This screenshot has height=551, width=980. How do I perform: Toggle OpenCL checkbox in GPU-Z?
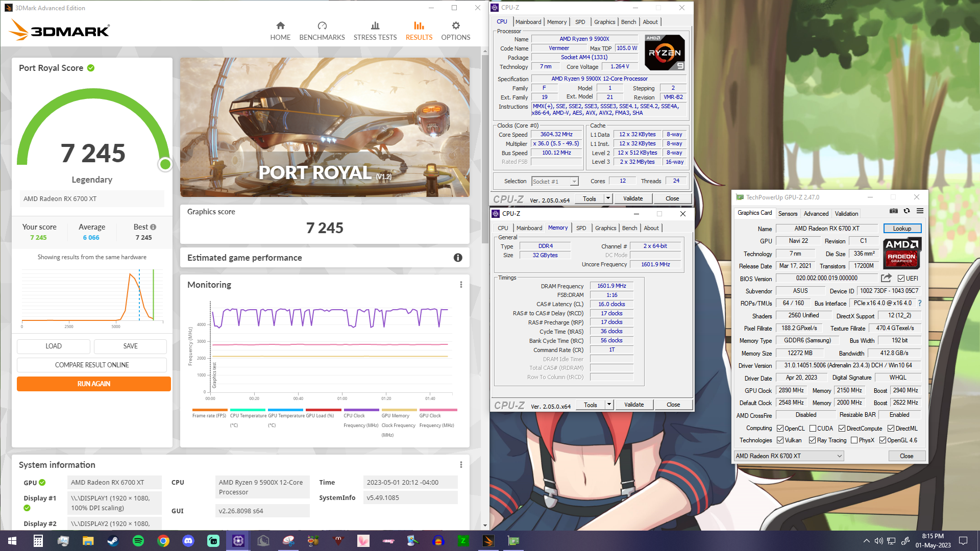point(780,429)
